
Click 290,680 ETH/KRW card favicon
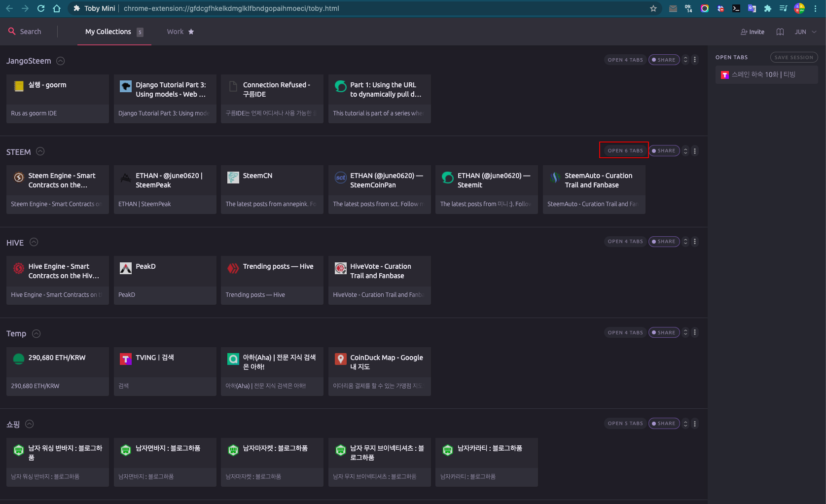tap(19, 359)
